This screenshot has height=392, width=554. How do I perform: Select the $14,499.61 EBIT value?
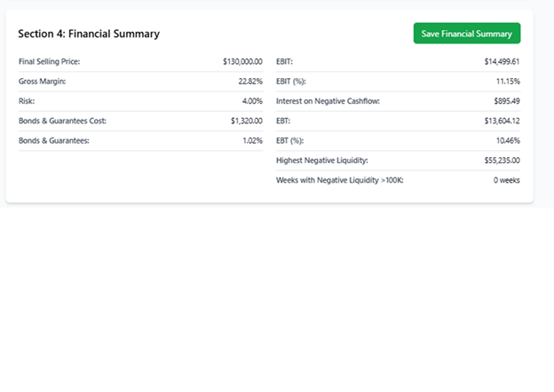(503, 62)
